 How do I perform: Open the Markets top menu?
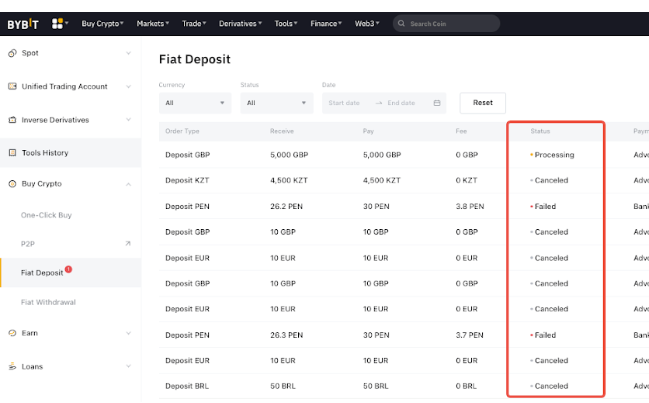(152, 22)
